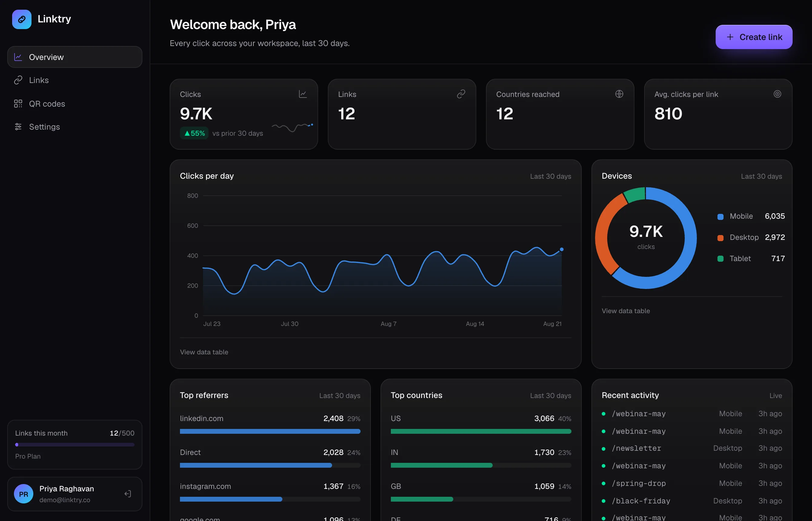Click the /spring-drop activity row
812x521 pixels.
click(x=691, y=483)
